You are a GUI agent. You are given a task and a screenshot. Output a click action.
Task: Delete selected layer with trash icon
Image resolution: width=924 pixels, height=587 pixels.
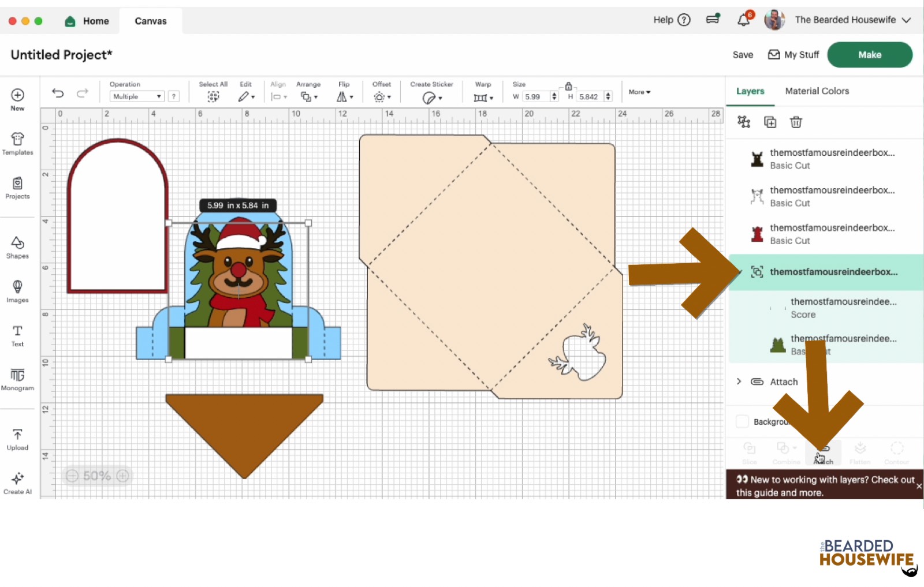point(796,122)
